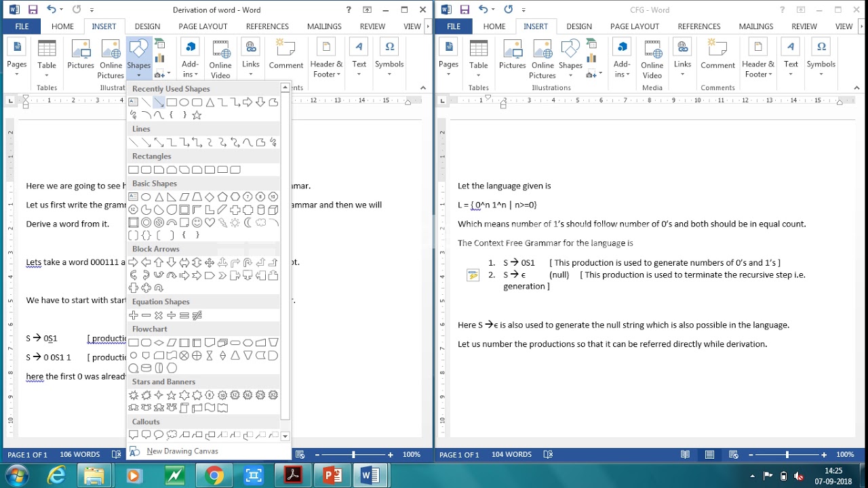Select the oval callout shape
The height and width of the screenshot is (488, 868).
159,435
